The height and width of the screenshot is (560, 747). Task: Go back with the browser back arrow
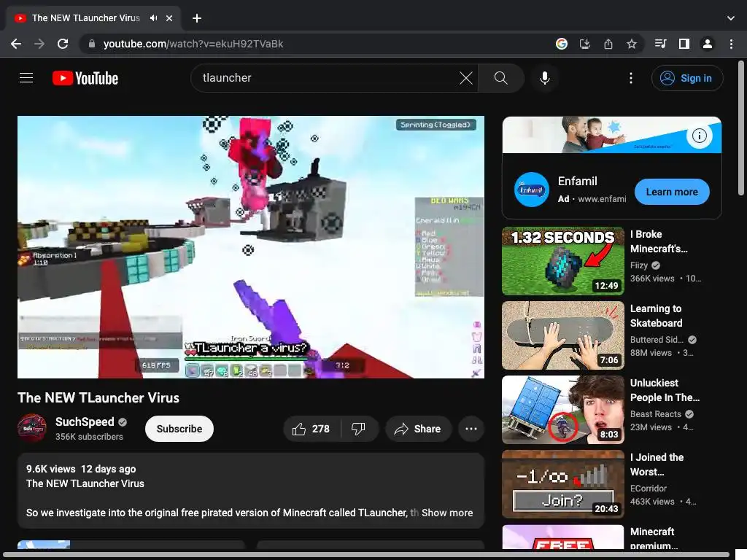point(16,44)
